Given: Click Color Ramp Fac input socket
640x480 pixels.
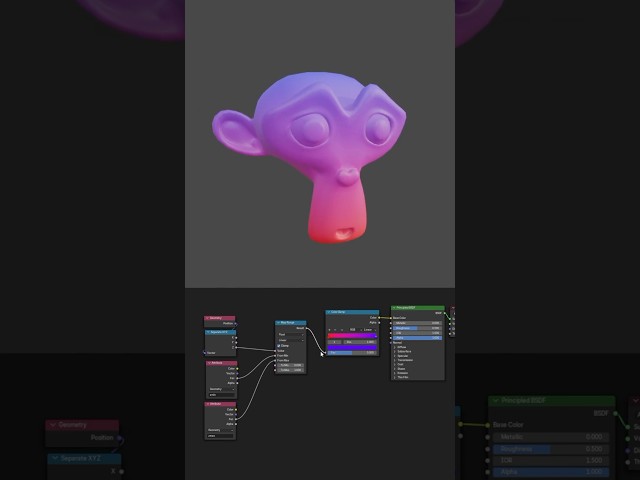Looking at the screenshot, I should point(325,353).
